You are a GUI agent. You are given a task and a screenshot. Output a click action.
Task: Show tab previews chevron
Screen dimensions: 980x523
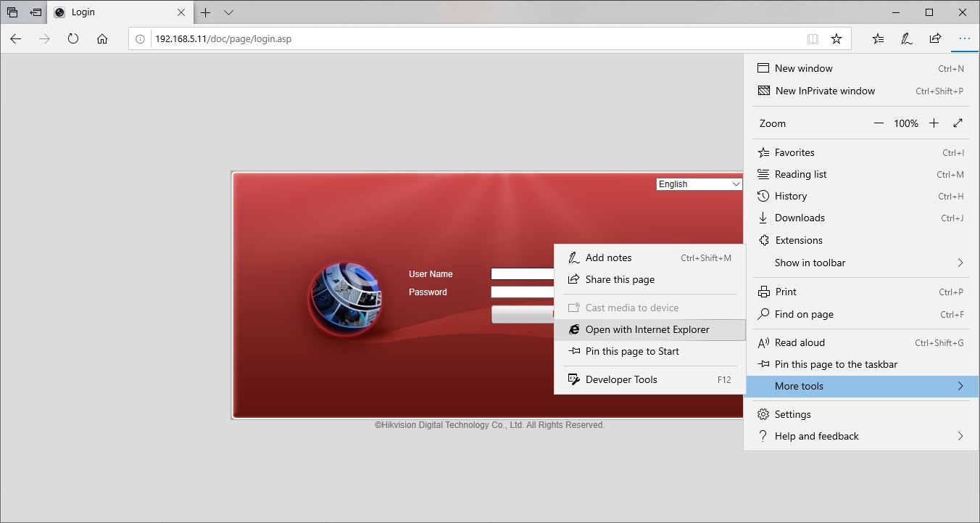(x=228, y=12)
